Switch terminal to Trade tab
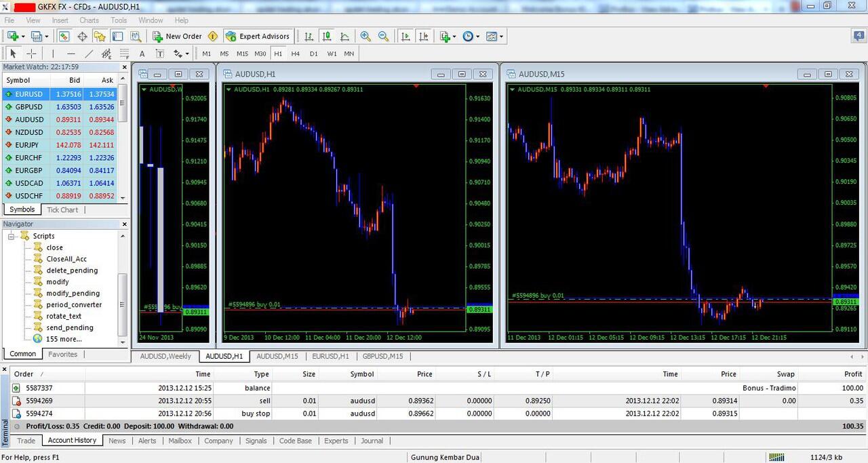This screenshot has height=463, width=868. pos(26,441)
